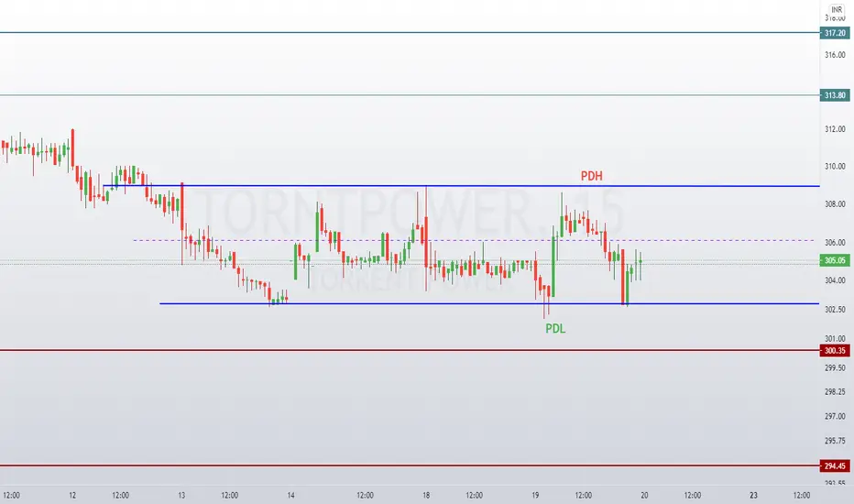Select the red 294.45 price label
The image size is (854, 504).
pos(835,466)
